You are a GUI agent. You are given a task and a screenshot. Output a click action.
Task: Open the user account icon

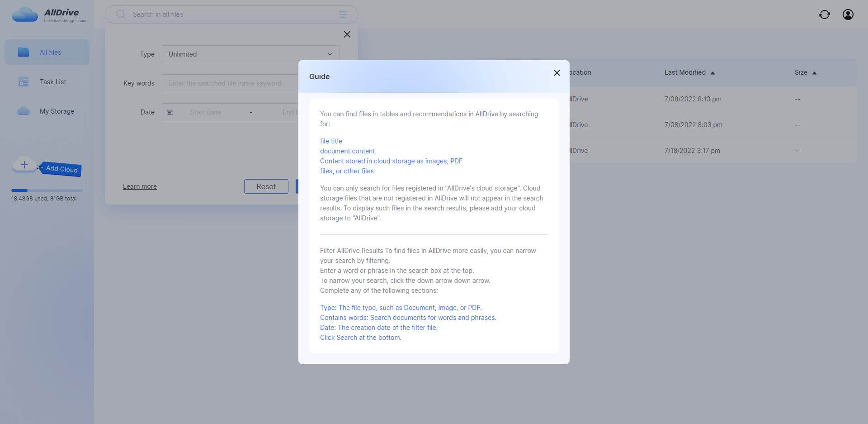(848, 14)
